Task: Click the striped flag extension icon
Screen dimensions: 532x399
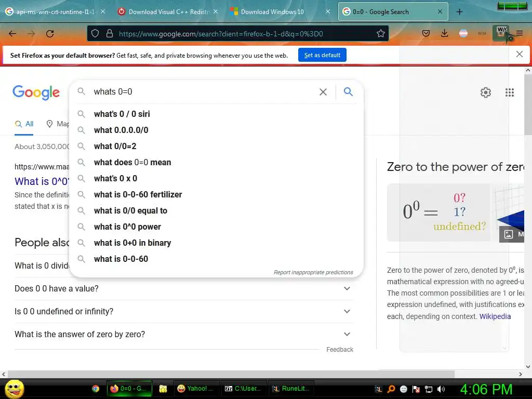Action: [x=463, y=33]
